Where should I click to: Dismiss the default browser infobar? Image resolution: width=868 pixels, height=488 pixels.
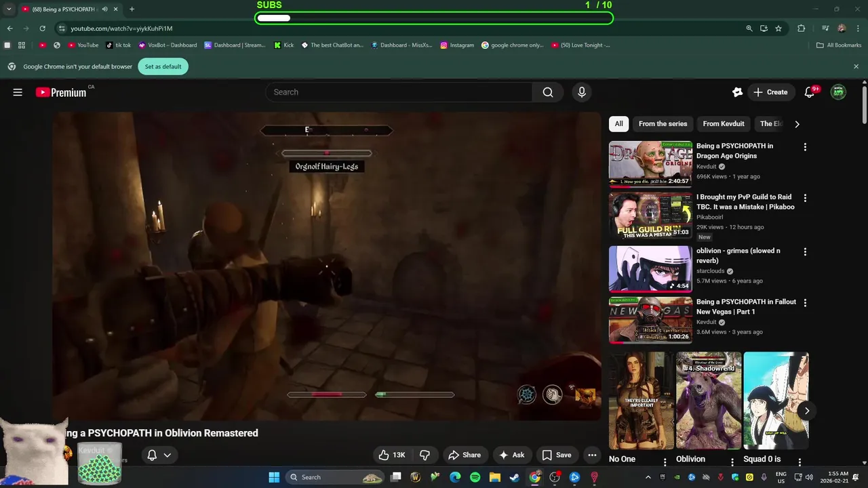coord(856,66)
